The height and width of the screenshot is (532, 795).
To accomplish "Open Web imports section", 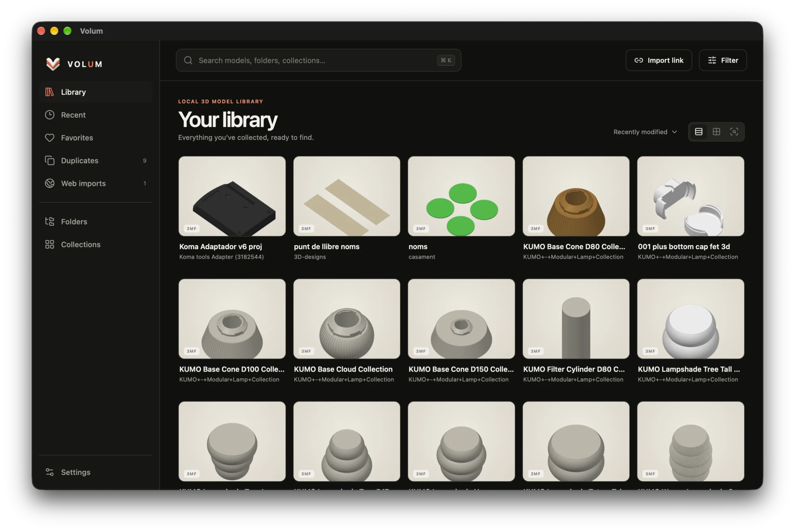I will tap(96, 183).
